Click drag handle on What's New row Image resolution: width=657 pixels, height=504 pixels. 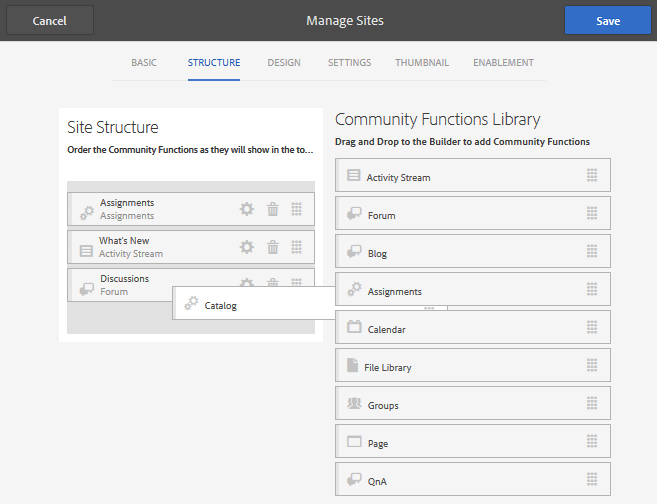[x=297, y=247]
